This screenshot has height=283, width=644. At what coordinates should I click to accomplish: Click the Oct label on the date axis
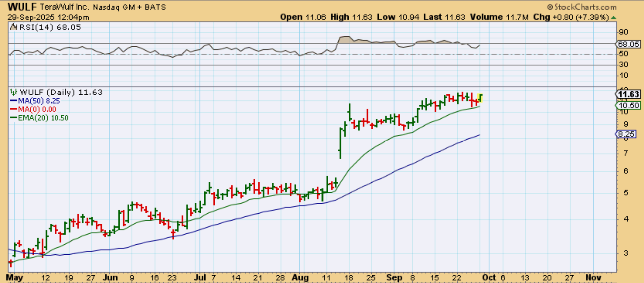point(489,278)
